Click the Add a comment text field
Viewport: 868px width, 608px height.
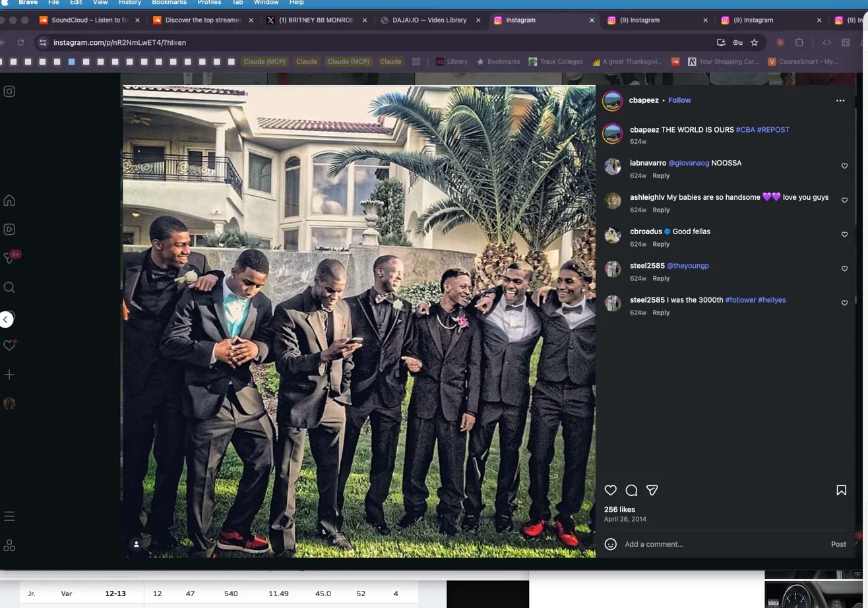[719, 544]
